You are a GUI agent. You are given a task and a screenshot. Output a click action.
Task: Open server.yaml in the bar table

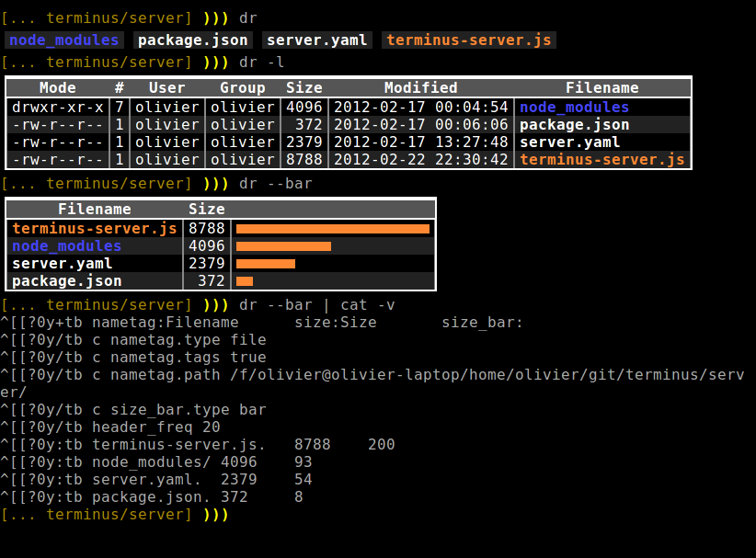pyautogui.click(x=63, y=264)
